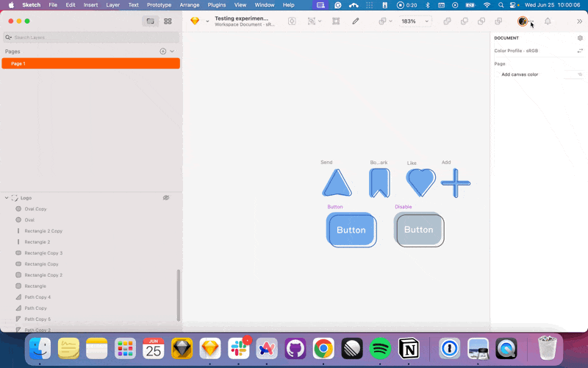Click the blue Send triangle icon on canvas

point(337,183)
